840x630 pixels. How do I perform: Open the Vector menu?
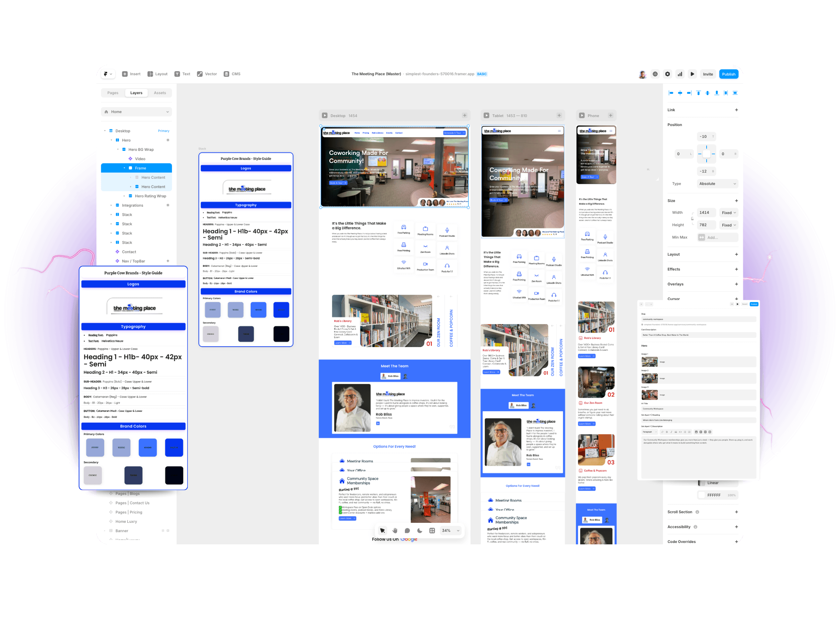tap(207, 74)
